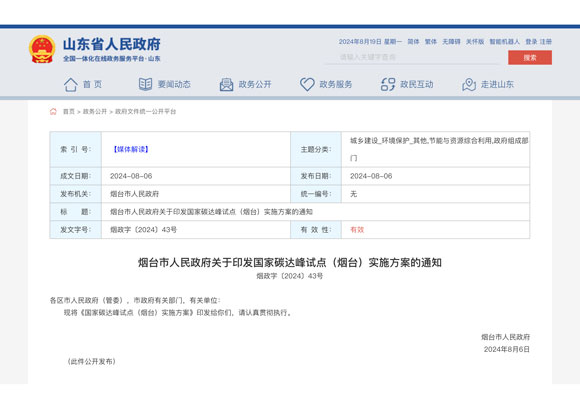580x397 pixels.
Task: Click the 统一编号 value 无
Action: pyautogui.click(x=354, y=194)
